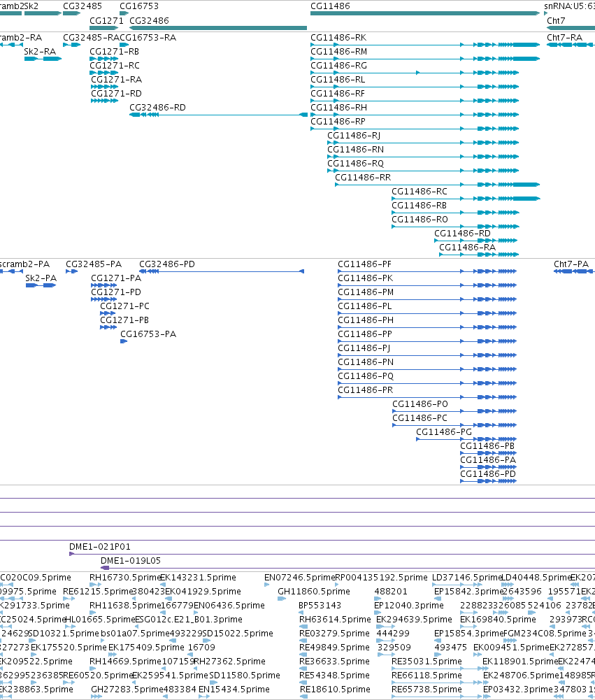Select transcript CG11486-RF
Viewport: 595px width, 700px height.
[x=338, y=94]
